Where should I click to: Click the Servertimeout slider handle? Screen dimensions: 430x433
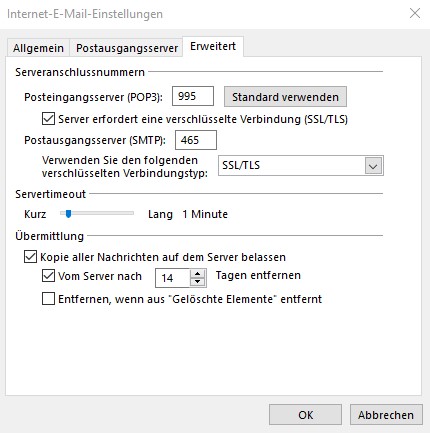68,214
